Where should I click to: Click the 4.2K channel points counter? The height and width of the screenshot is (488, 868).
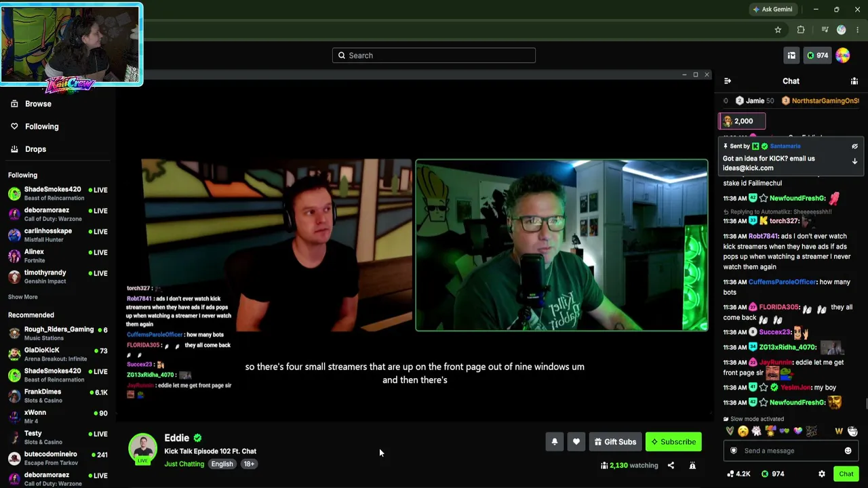click(738, 474)
